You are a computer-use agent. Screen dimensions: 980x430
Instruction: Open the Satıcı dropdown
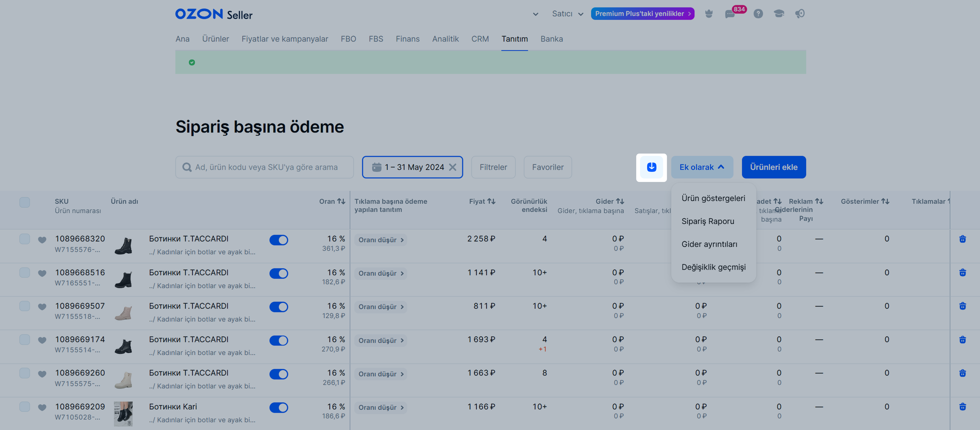(568, 14)
